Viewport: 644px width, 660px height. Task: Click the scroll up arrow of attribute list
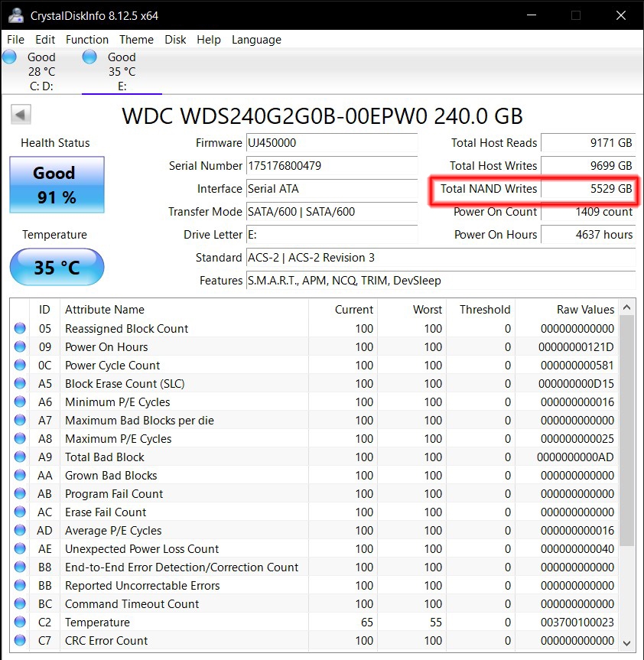click(x=626, y=307)
